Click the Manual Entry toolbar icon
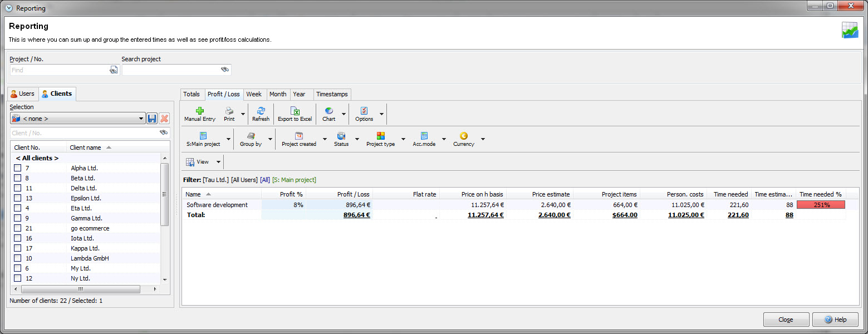868x334 pixels. (x=200, y=111)
